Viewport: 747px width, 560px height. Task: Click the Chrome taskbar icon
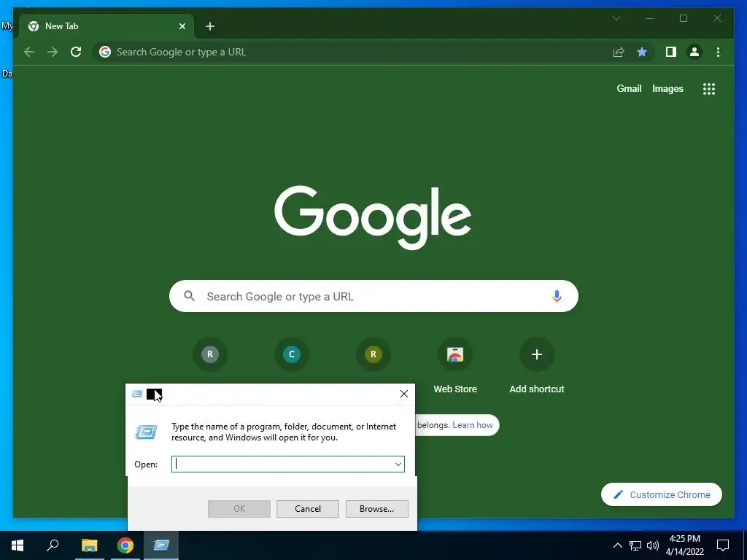pos(125,545)
